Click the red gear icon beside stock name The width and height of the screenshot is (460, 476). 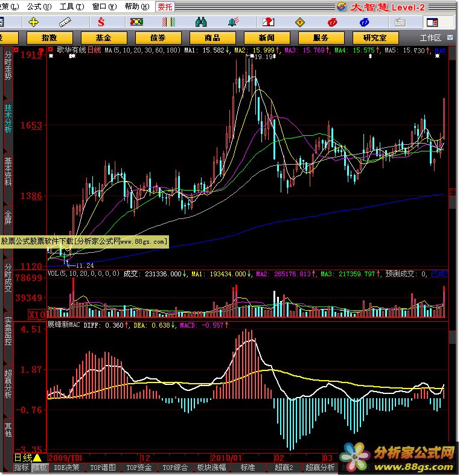pos(51,51)
